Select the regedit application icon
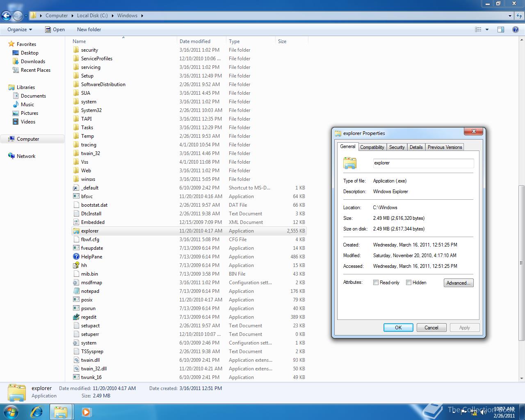 [76, 317]
